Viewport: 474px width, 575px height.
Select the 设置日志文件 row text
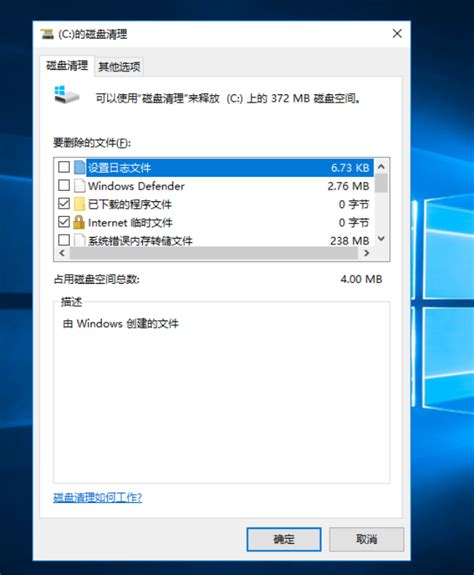pos(119,168)
